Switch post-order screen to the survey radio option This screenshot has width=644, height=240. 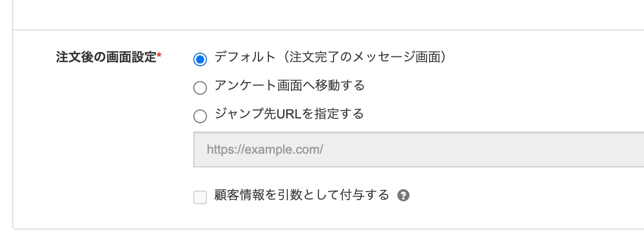pyautogui.click(x=200, y=88)
